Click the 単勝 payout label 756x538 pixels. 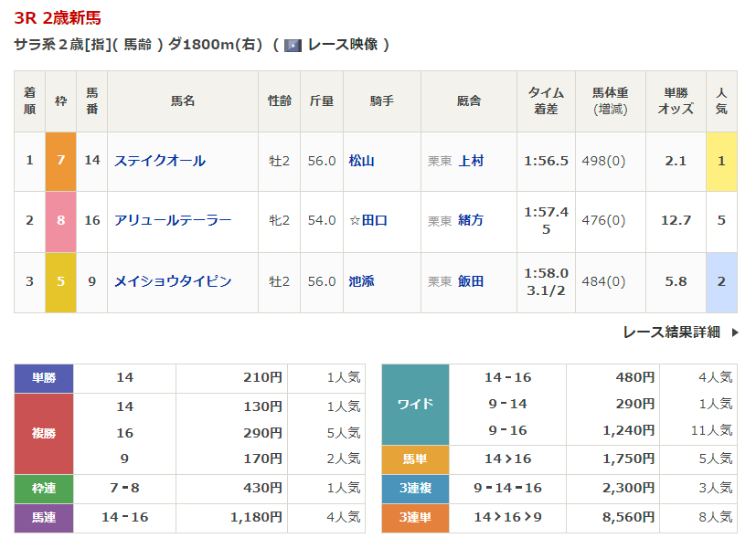click(x=44, y=377)
